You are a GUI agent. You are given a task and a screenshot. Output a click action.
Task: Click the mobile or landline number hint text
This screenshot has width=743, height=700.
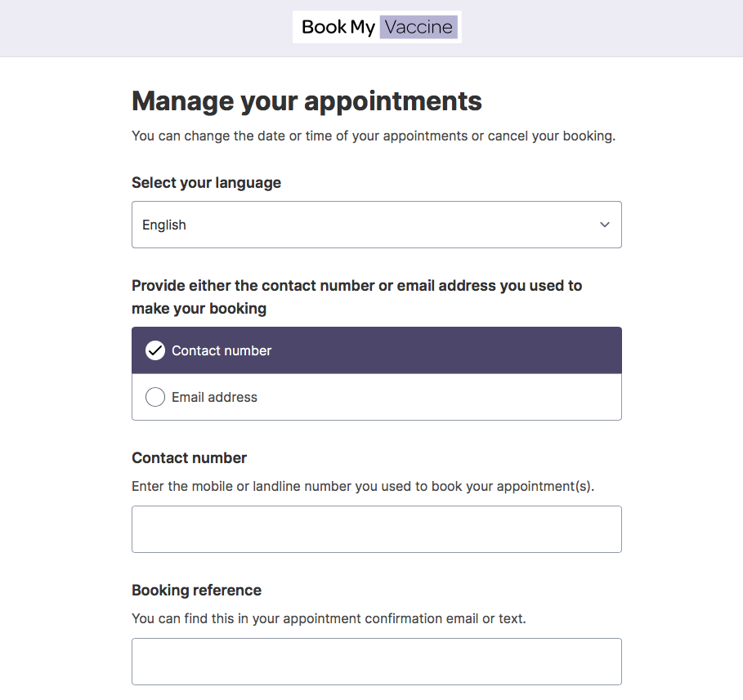pos(363,486)
